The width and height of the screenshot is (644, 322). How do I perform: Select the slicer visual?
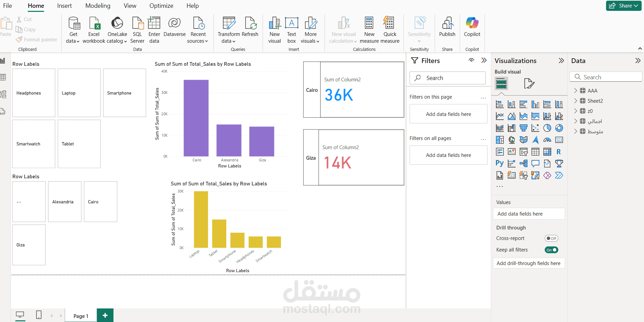pyautogui.click(x=523, y=152)
